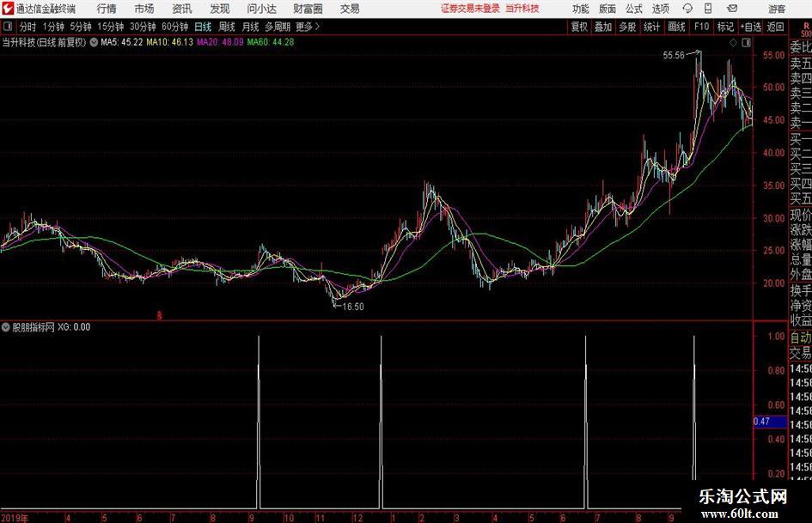Click the 复权 toolbar button
This screenshot has height=523, width=812.
[579, 27]
